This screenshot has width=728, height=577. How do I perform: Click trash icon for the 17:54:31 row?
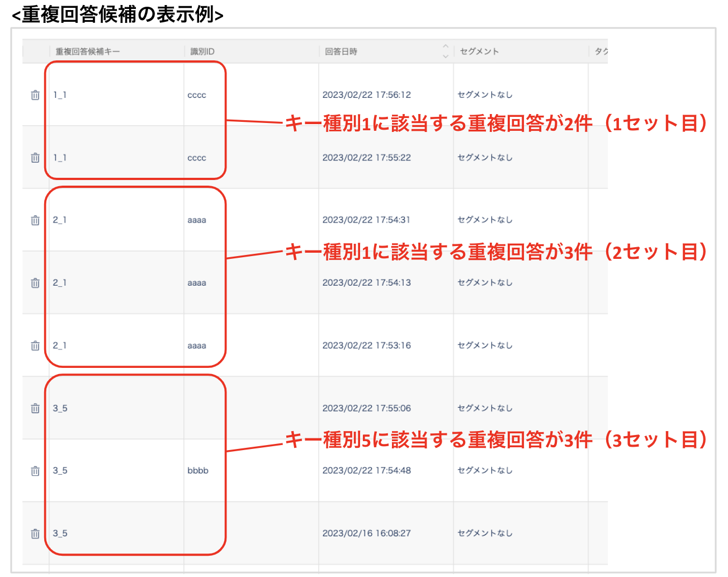(35, 220)
